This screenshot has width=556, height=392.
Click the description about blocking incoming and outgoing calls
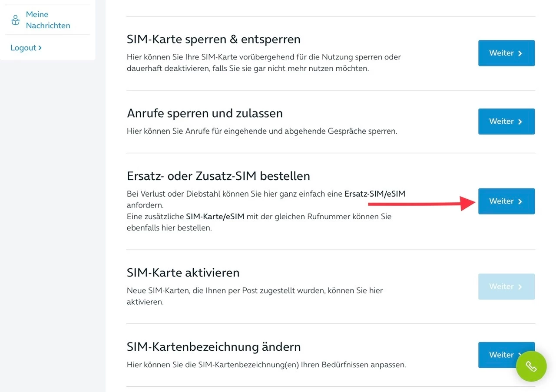pyautogui.click(x=261, y=131)
